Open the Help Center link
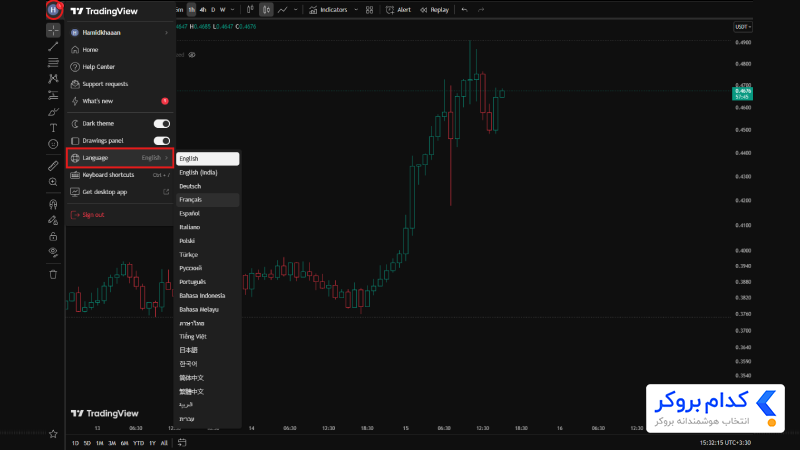This screenshot has height=450, width=800. click(120, 67)
